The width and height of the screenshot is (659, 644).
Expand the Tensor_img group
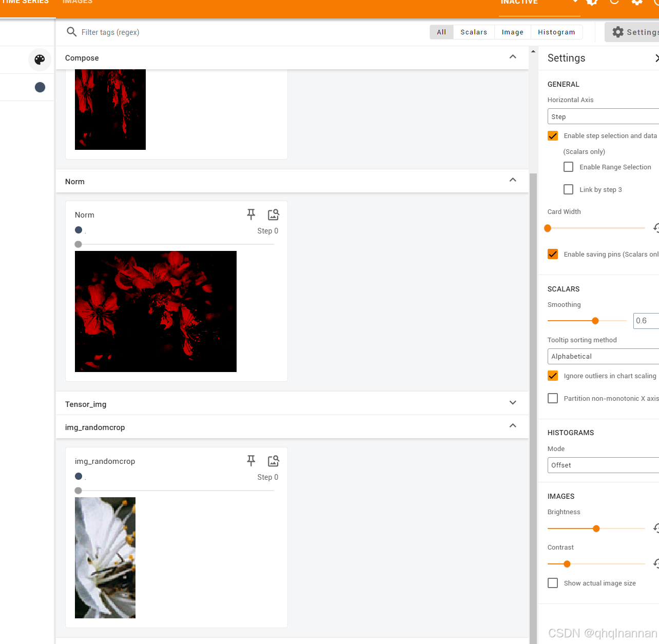point(513,403)
